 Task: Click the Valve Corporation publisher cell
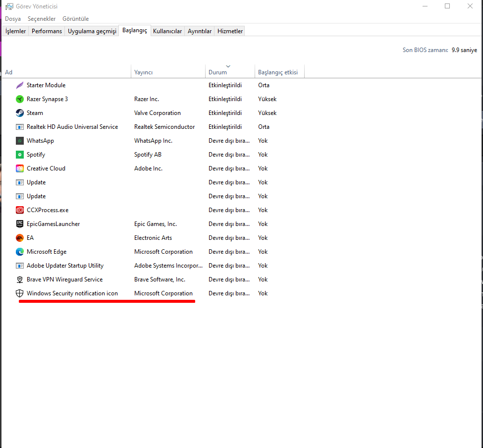tap(158, 113)
